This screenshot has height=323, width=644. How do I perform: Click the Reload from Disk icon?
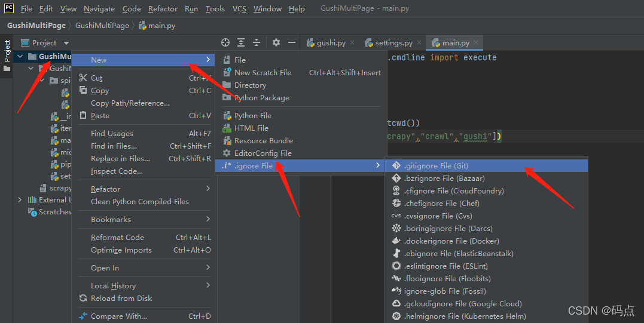point(83,298)
